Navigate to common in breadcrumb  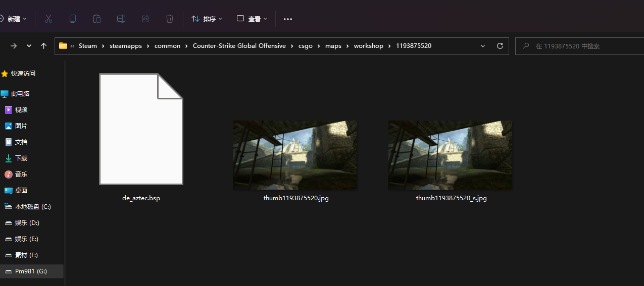click(x=167, y=46)
